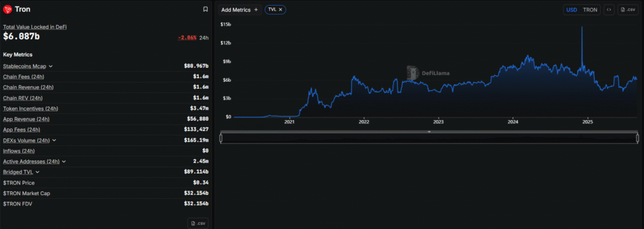644x229 pixels.
Task: Click Inflows (24h) label
Action: tap(19, 151)
